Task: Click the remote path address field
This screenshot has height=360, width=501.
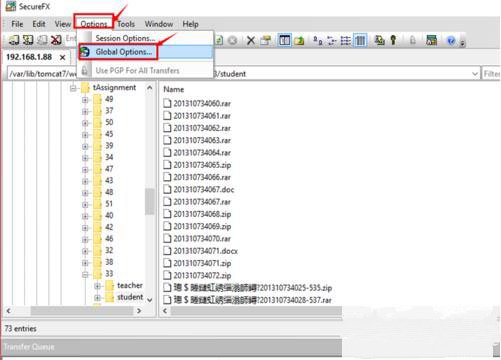Action: (243, 74)
